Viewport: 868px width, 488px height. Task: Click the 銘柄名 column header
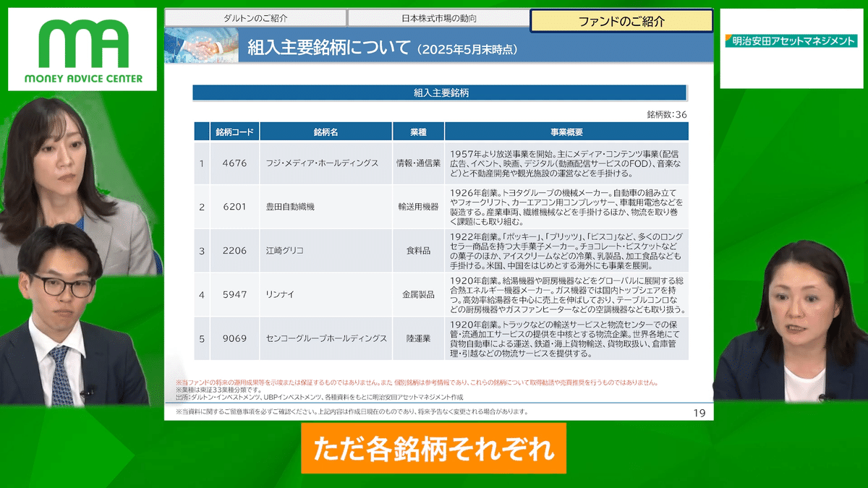click(325, 132)
